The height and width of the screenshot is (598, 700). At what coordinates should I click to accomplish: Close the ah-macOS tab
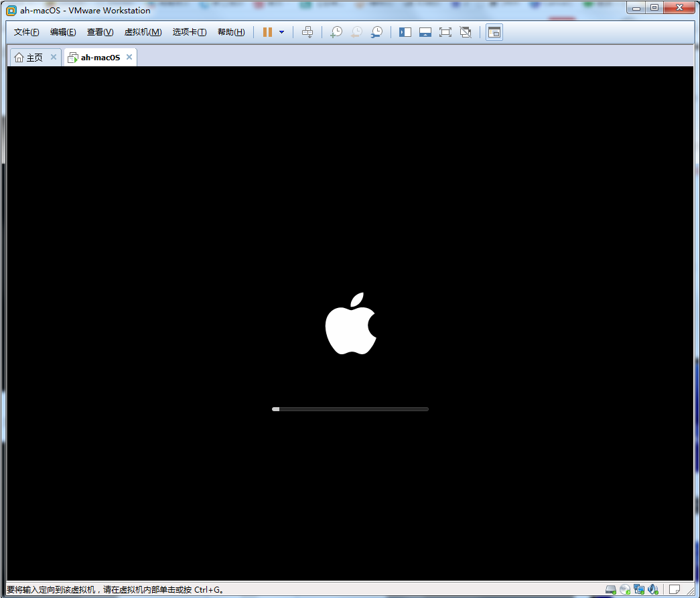[x=129, y=58]
